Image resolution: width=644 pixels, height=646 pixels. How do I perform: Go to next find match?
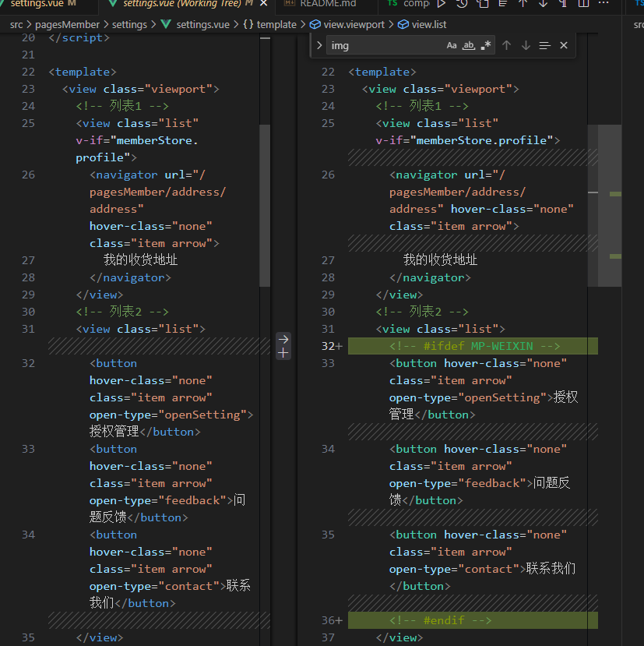[x=526, y=45]
